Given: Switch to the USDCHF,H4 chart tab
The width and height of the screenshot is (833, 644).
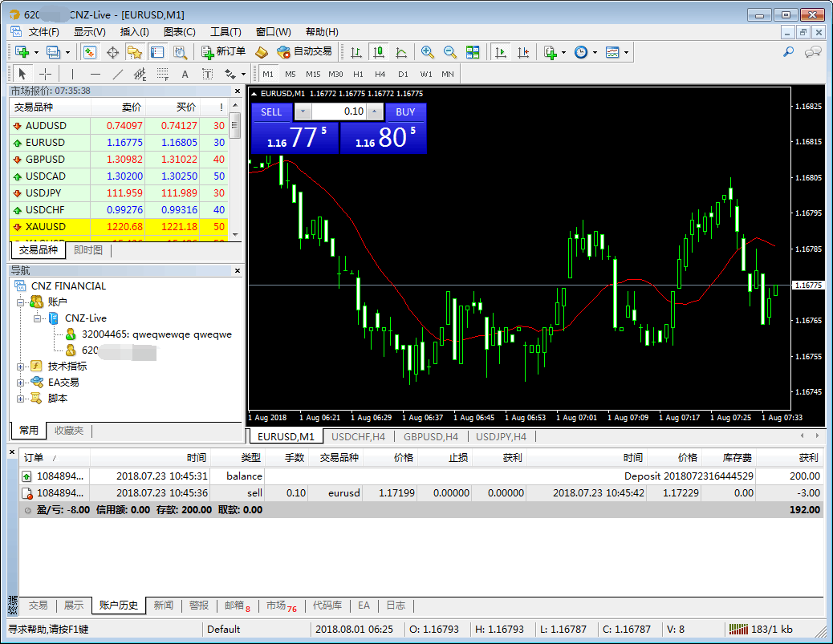Looking at the screenshot, I should click(358, 436).
